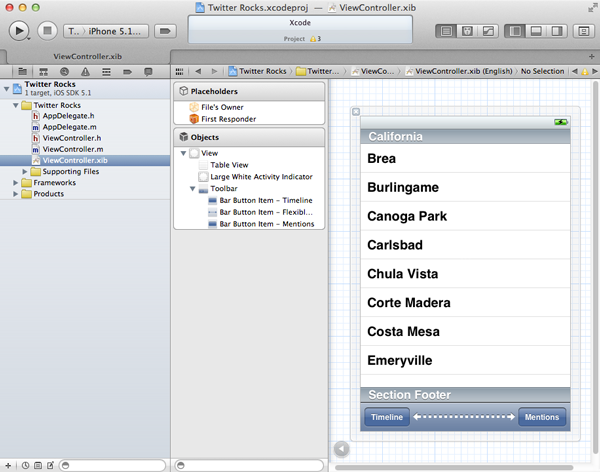Expand the Products group
The width and height of the screenshot is (600, 472).
pos(16,194)
